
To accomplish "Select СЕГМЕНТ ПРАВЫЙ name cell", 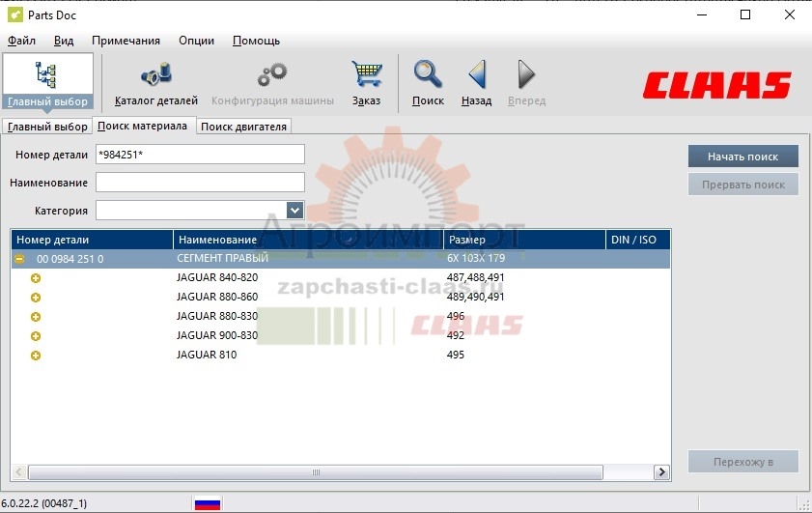I will click(x=223, y=258).
